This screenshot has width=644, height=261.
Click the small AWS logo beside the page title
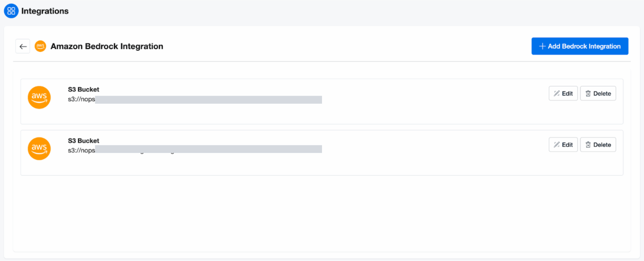[x=40, y=46]
